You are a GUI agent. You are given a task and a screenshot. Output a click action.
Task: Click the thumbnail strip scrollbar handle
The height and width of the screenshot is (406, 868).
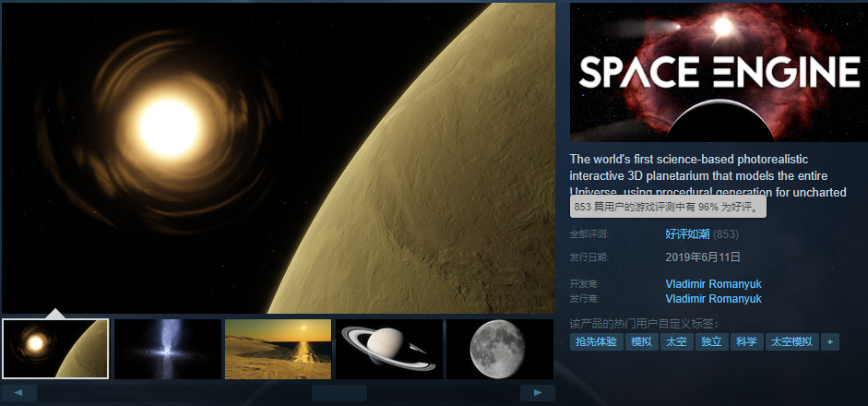click(x=339, y=393)
